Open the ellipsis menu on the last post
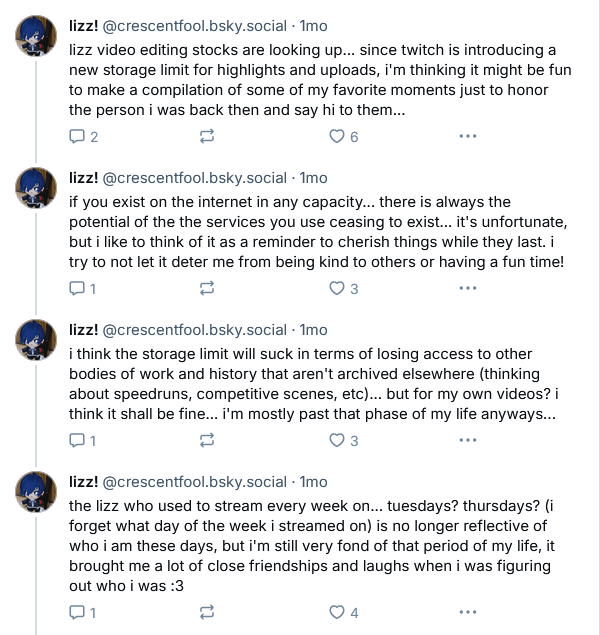 point(468,612)
